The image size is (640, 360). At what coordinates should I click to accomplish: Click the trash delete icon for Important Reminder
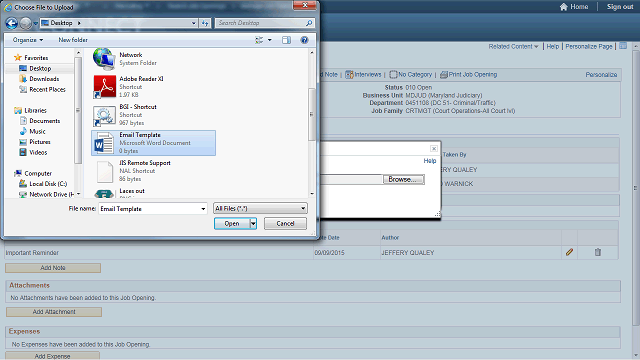(x=598, y=252)
